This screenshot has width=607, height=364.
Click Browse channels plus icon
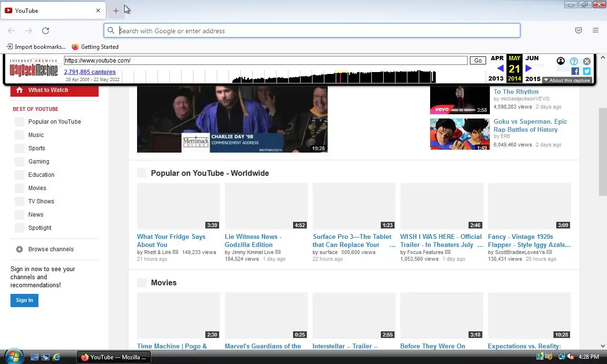tap(19, 249)
